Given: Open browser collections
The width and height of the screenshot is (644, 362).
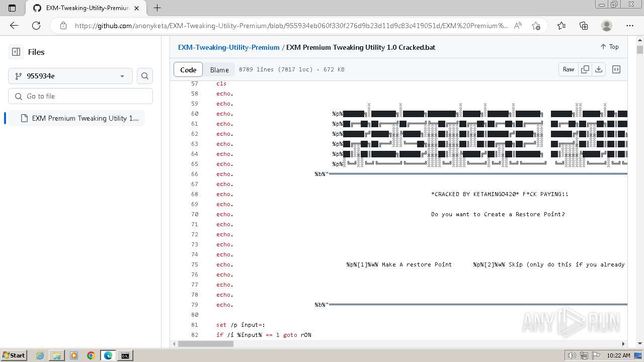Looking at the screenshot, I should pyautogui.click(x=584, y=26).
